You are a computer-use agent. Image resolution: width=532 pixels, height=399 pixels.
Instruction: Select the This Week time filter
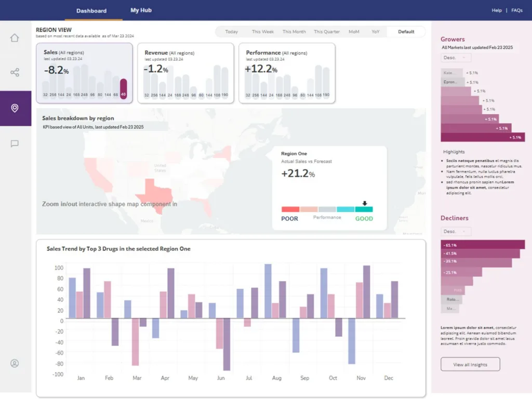click(x=262, y=32)
